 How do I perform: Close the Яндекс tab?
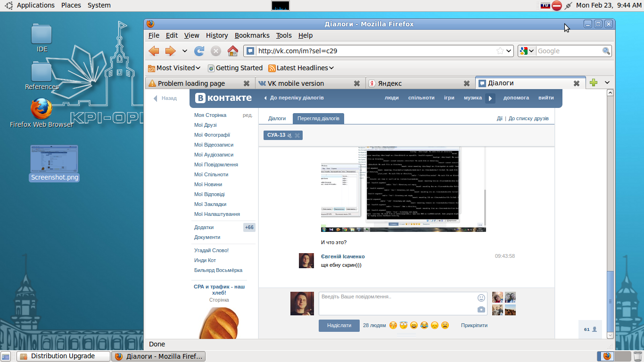tap(467, 83)
